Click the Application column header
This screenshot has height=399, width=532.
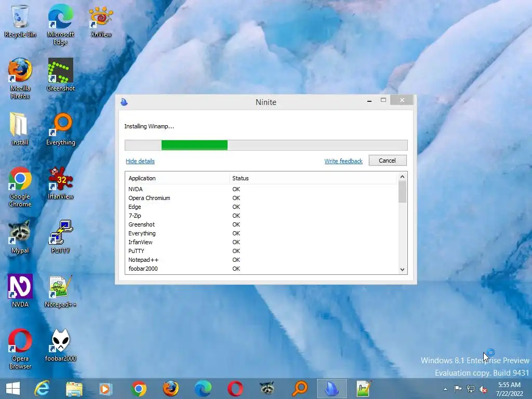[x=178, y=178]
